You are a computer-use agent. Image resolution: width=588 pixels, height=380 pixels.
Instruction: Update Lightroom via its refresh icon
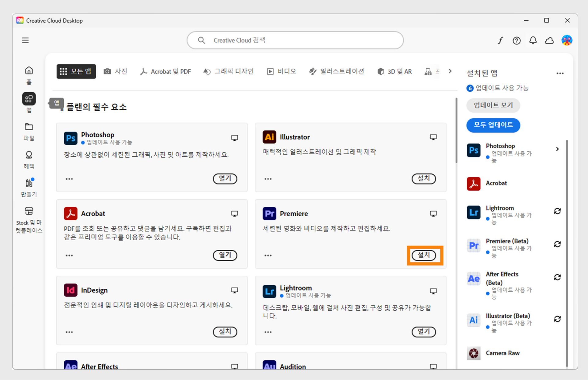tap(557, 211)
